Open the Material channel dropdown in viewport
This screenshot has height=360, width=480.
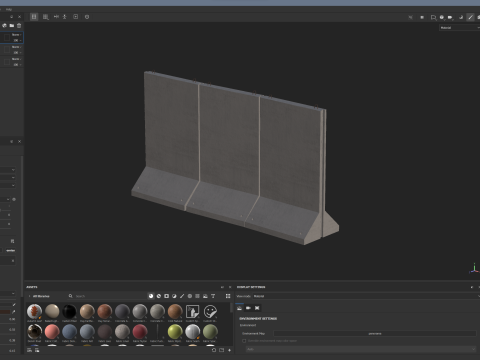(459, 28)
